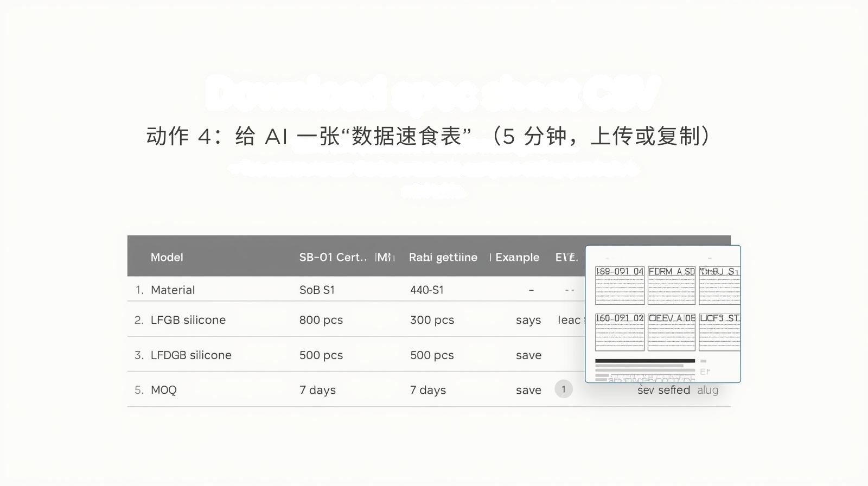Click the 800 pcs cell
Viewport: 868px width, 486px height.
point(321,320)
